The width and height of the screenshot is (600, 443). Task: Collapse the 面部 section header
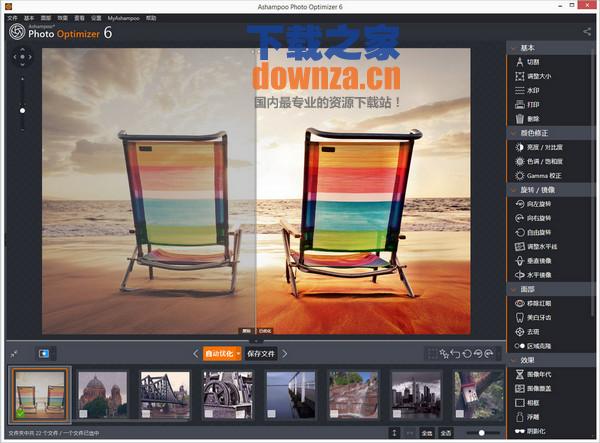549,289
